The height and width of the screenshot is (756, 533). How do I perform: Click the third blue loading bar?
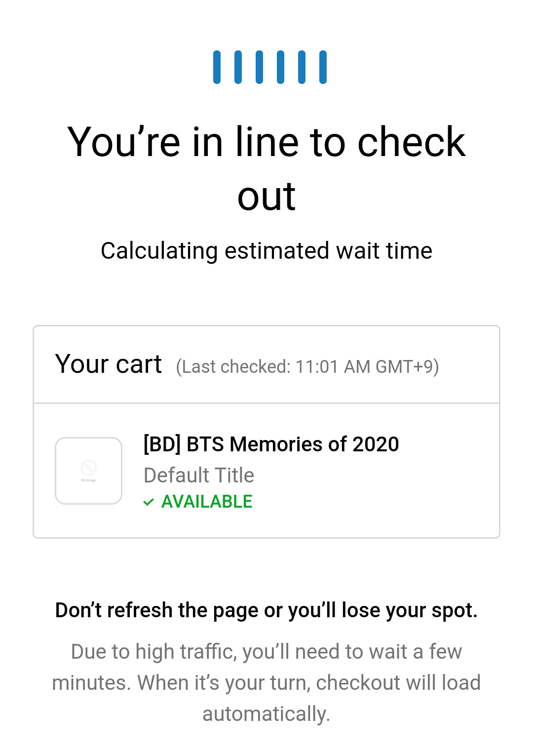click(259, 67)
